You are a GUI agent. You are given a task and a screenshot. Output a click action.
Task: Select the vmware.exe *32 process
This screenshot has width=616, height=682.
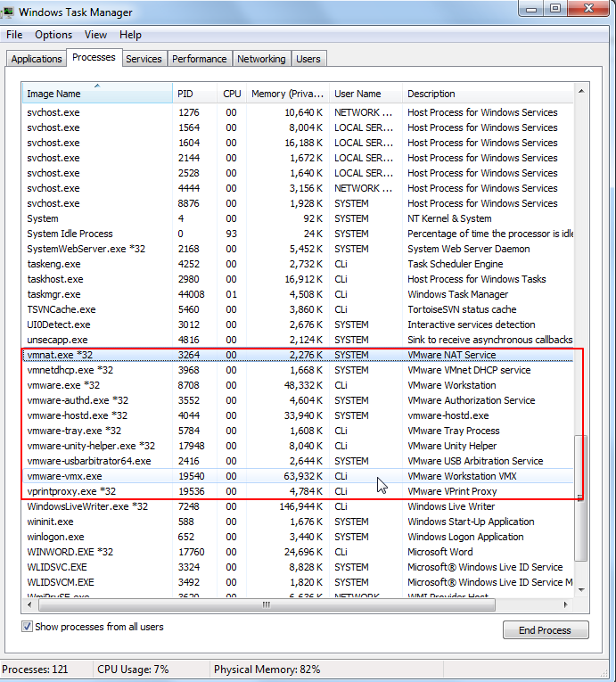click(298, 385)
